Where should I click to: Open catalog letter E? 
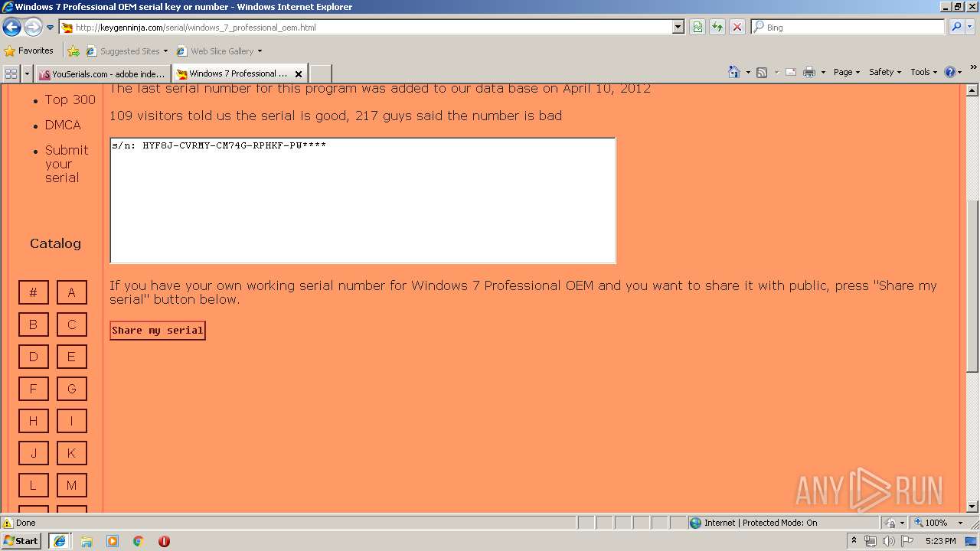point(72,357)
